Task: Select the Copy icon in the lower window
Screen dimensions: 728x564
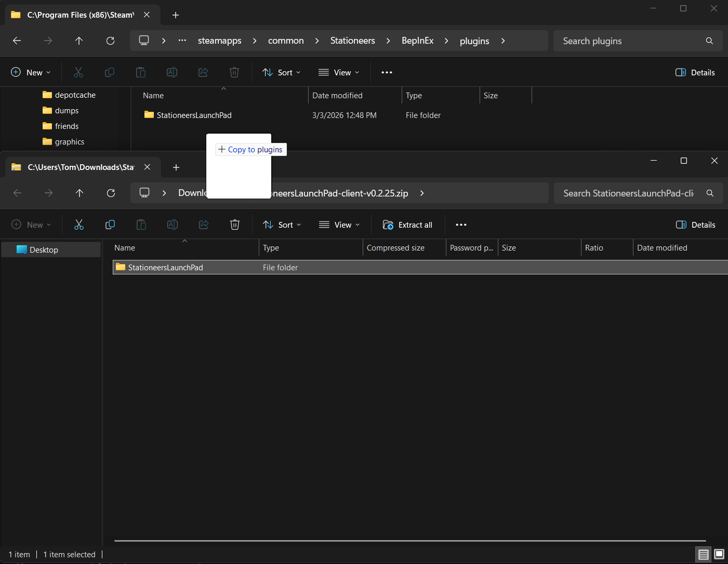Action: click(x=110, y=225)
